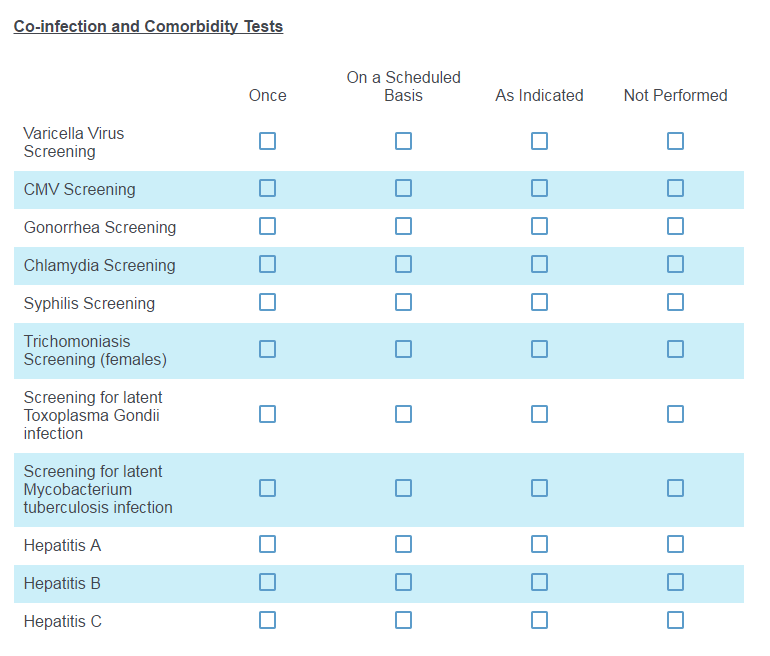Tick As Indicated for Toxoplasma Gondii screening
The image size is (770, 656).
click(x=539, y=414)
